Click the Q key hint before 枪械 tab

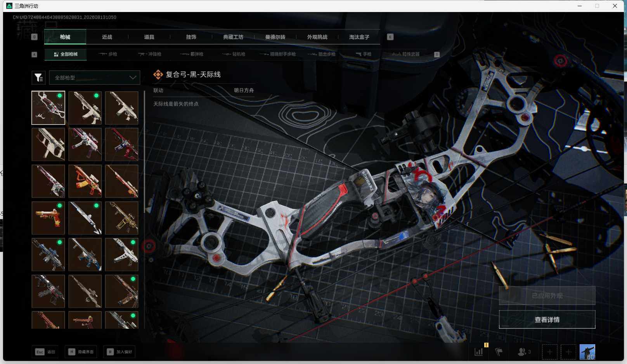pyautogui.click(x=35, y=37)
